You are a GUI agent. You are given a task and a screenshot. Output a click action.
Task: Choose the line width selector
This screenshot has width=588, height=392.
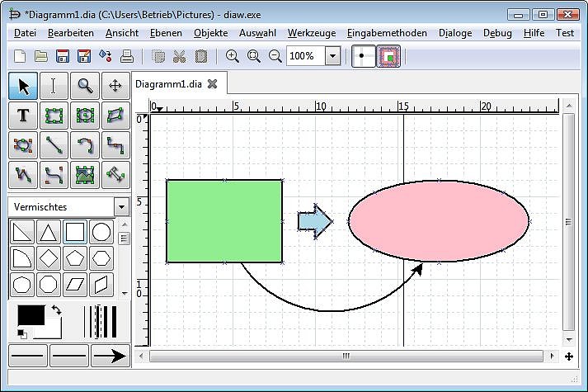tap(101, 322)
